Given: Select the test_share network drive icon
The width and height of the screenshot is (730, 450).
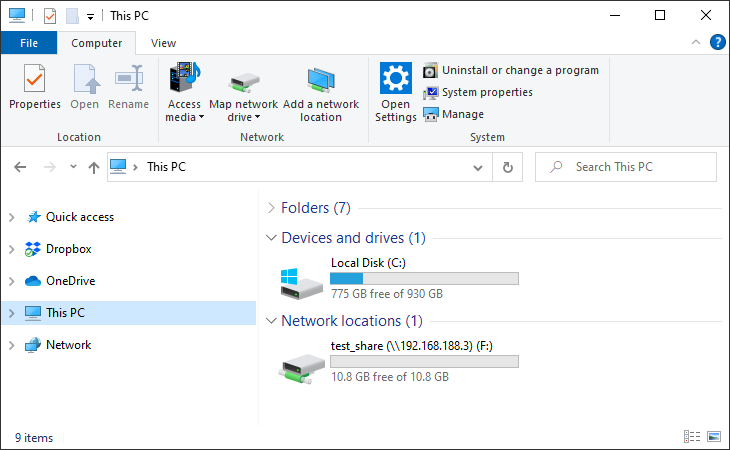Looking at the screenshot, I should click(x=301, y=368).
